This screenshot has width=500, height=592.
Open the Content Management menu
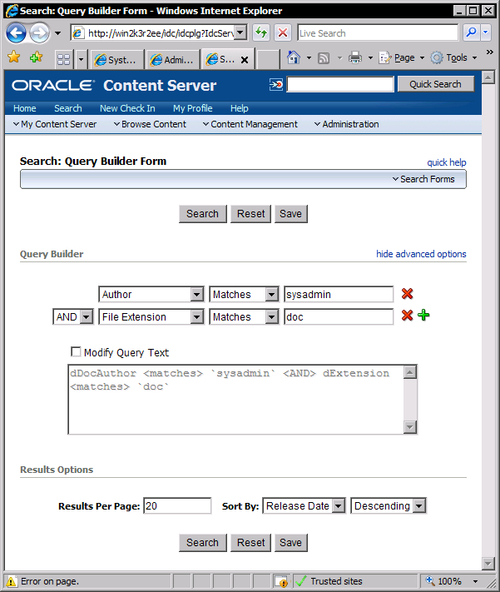250,124
